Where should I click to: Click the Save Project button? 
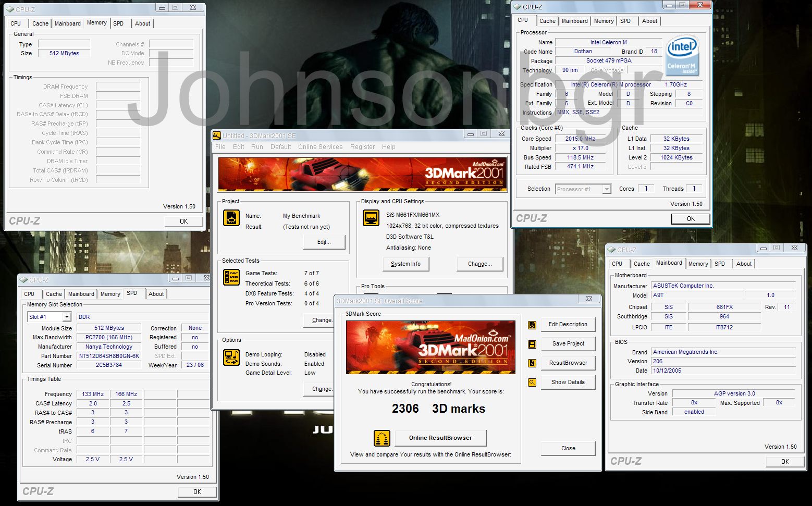tap(568, 343)
